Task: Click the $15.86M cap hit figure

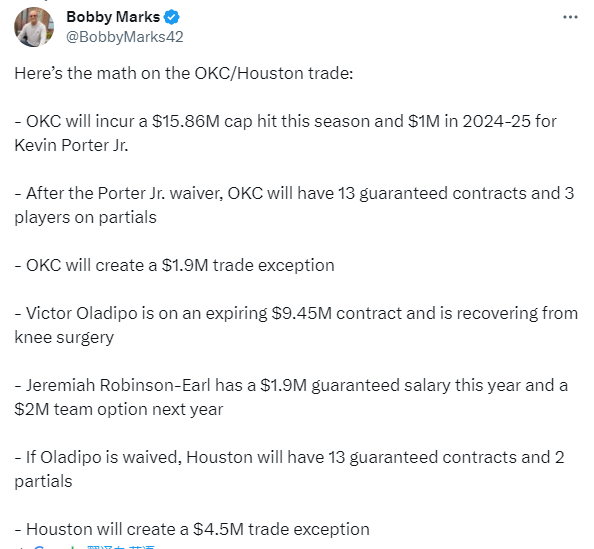Action: tap(186, 121)
